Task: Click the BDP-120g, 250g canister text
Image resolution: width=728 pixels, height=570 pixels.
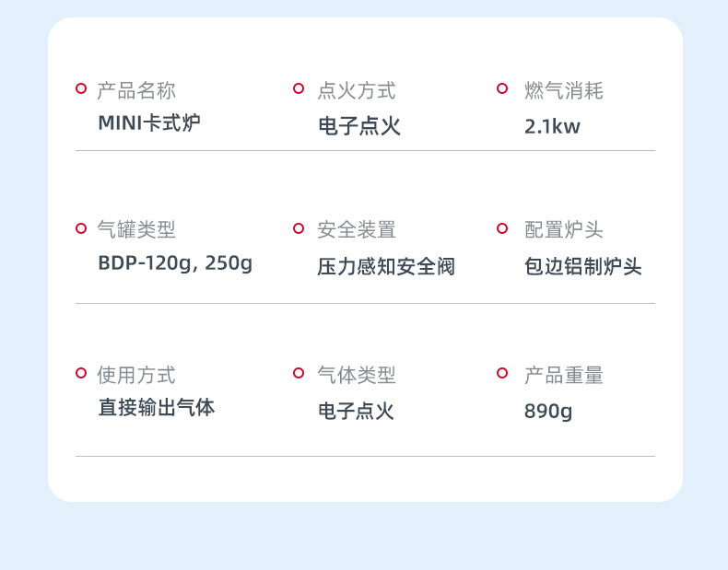Action: click(175, 263)
